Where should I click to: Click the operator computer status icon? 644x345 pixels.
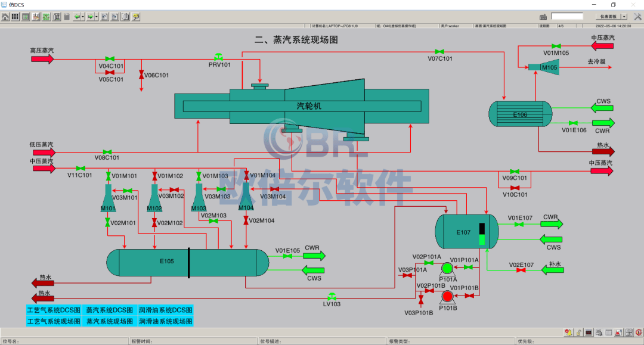click(x=599, y=332)
